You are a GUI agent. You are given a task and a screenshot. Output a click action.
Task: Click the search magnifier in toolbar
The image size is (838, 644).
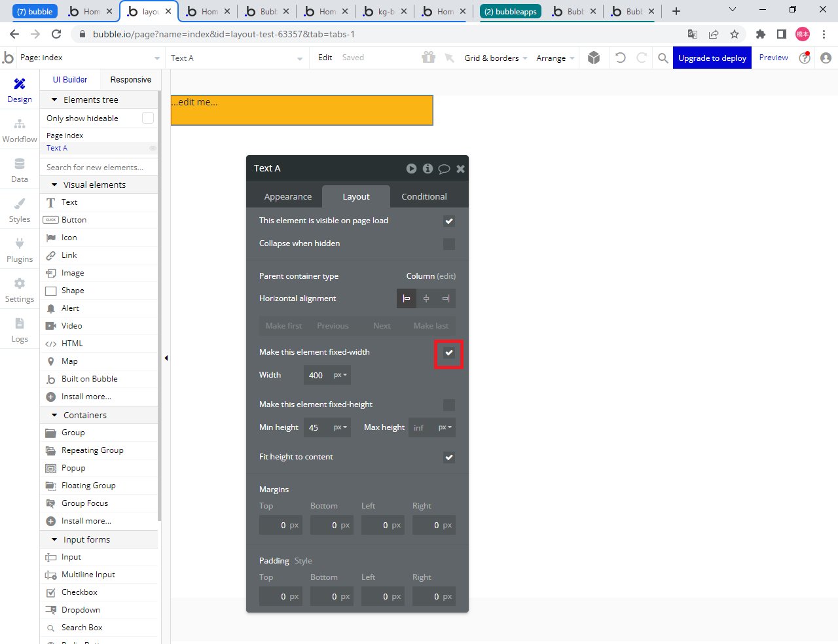click(663, 58)
